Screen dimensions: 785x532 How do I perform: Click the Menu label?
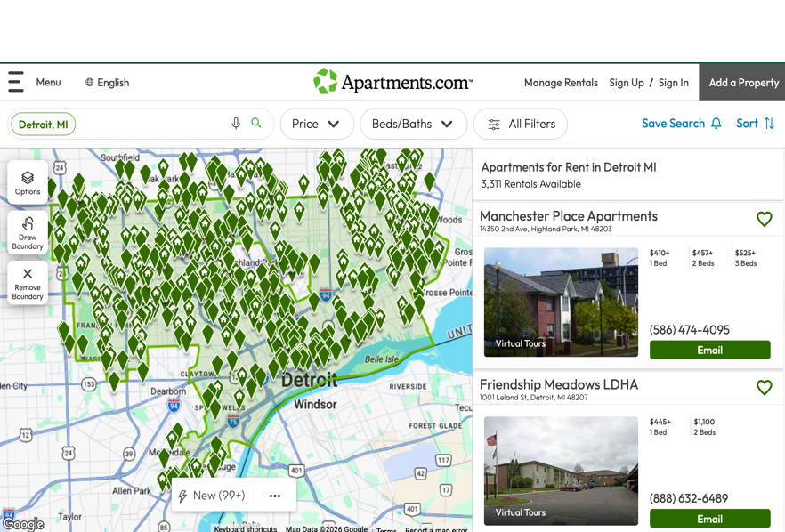[x=48, y=82]
